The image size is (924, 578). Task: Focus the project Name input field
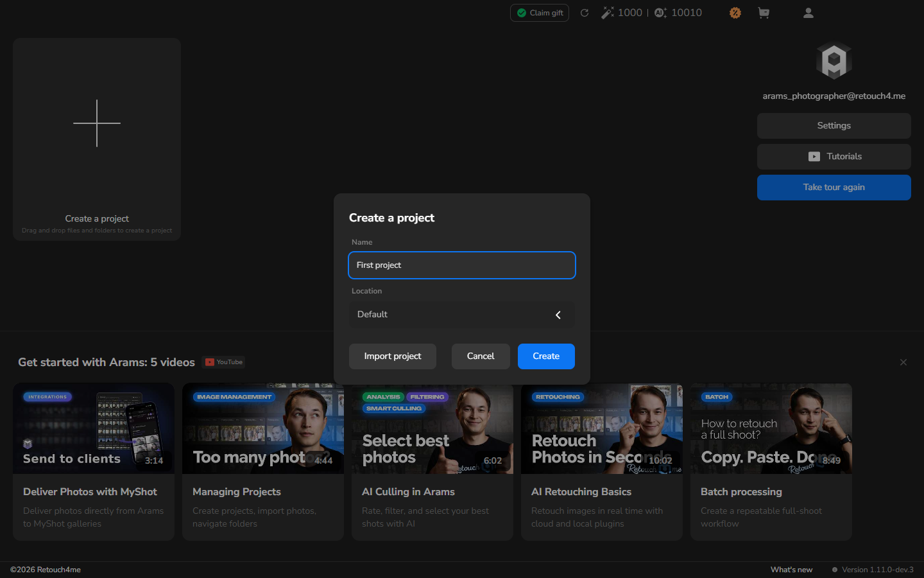click(x=462, y=265)
